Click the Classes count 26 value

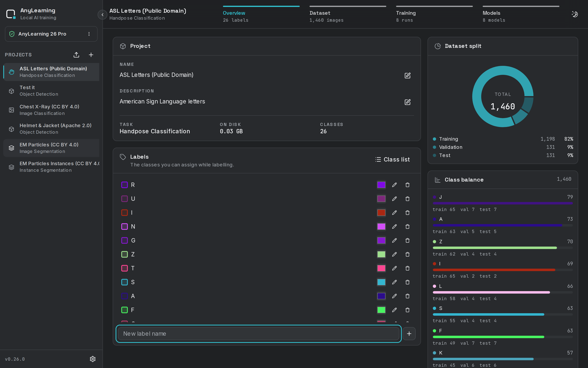point(323,131)
